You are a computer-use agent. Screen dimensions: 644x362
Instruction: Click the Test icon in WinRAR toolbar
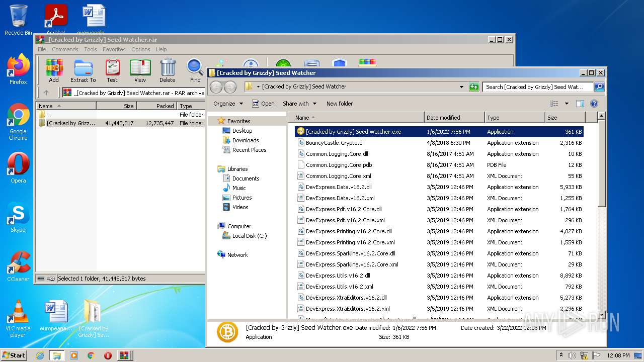point(112,71)
